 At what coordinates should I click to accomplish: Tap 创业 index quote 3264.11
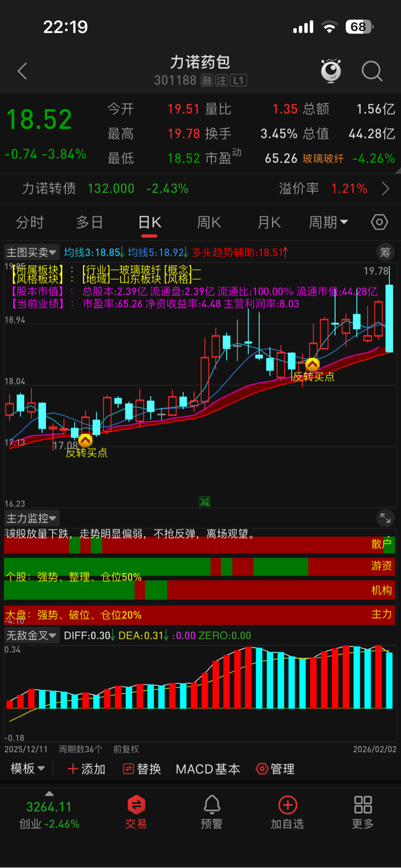coord(49,815)
